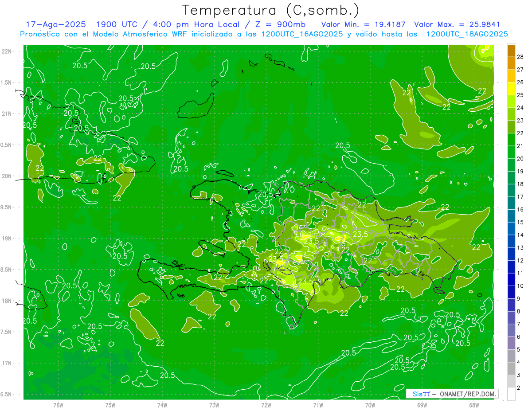Click the color scale label 28

pyautogui.click(x=520, y=56)
